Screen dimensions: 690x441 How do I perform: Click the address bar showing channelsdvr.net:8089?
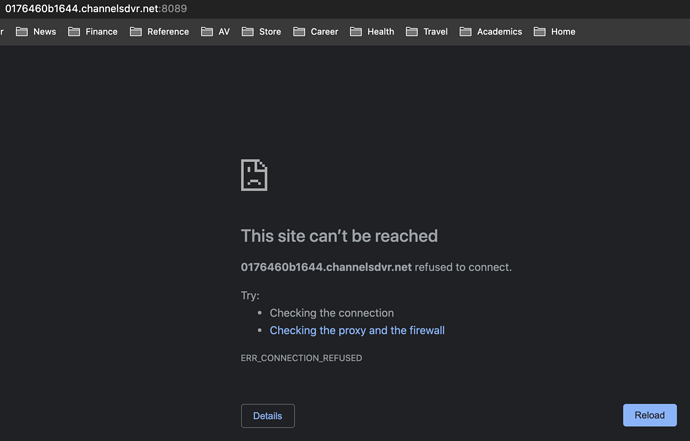[96, 9]
